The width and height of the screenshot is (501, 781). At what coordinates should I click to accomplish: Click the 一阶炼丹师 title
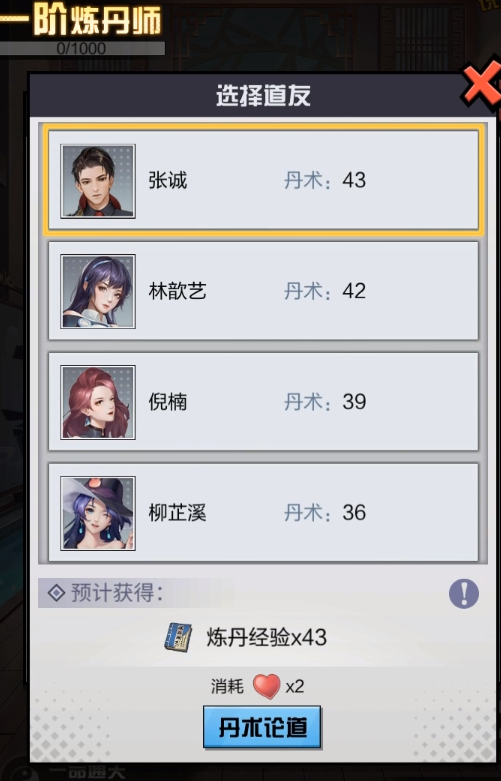[x=81, y=21]
